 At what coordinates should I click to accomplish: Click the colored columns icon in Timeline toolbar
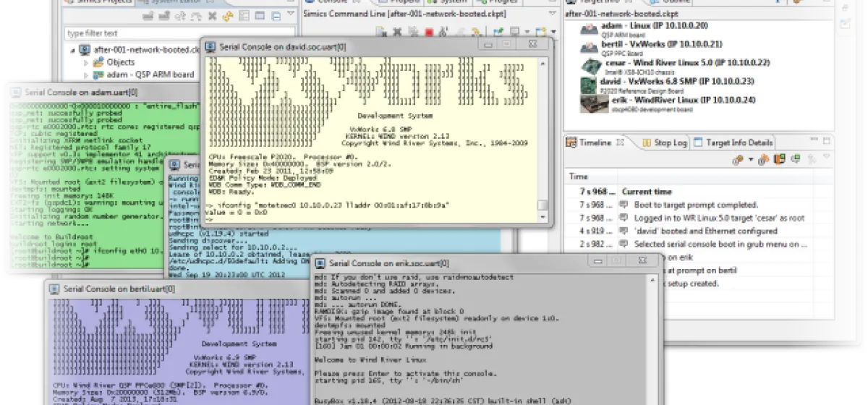(779, 159)
